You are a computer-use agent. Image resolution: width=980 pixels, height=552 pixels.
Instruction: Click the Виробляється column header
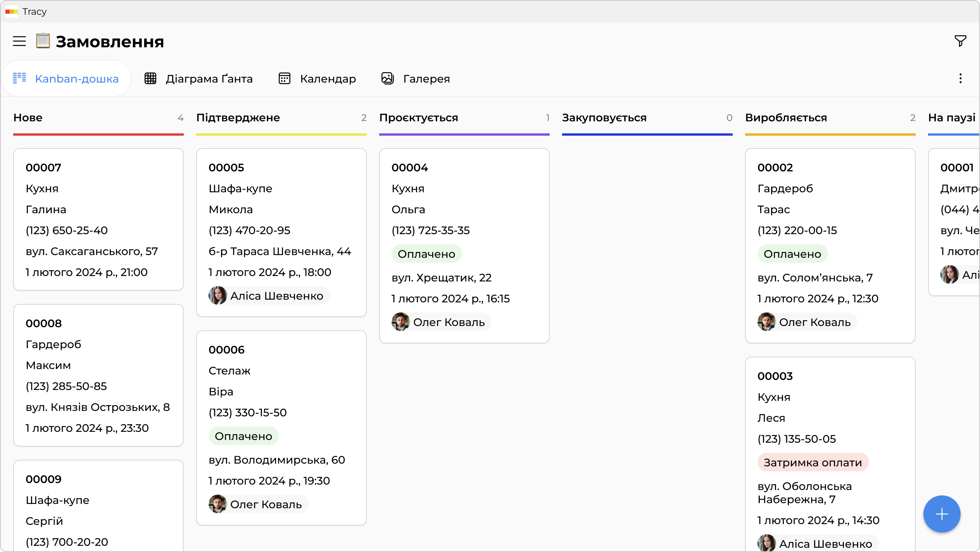click(786, 118)
